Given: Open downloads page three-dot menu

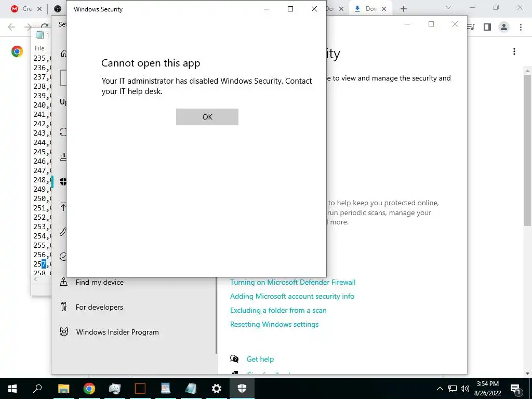Looking at the screenshot, I should [514, 51].
